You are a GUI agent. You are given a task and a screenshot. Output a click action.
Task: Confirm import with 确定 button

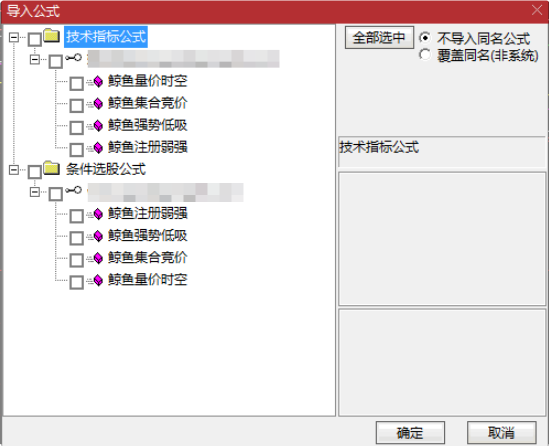(410, 433)
